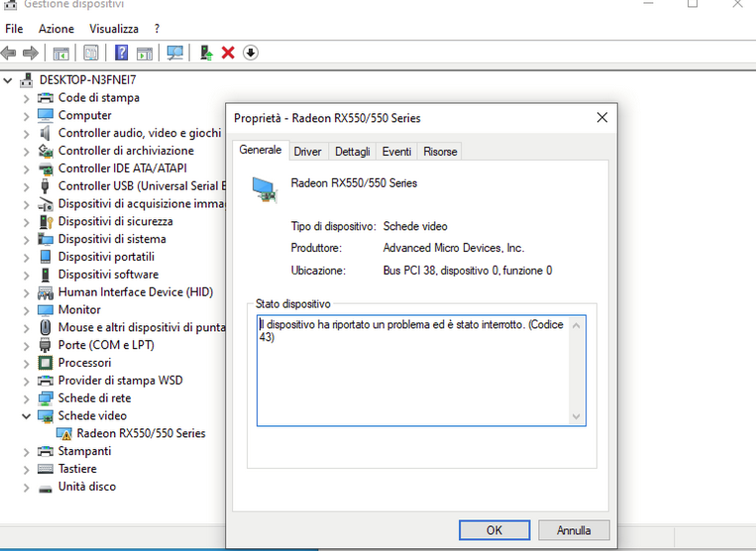This screenshot has height=551, width=756.
Task: Select the Generale tab
Action: (x=261, y=150)
